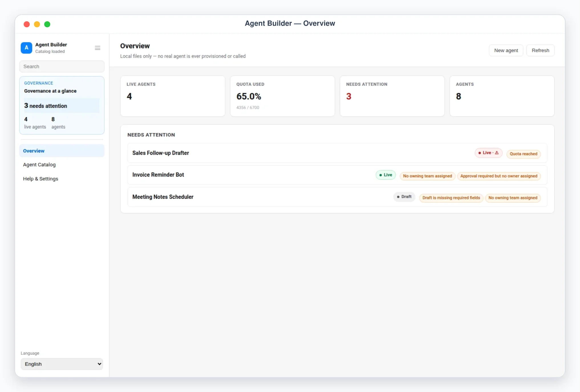Click the Quota reached tag
The image size is (580, 392).
523,154
